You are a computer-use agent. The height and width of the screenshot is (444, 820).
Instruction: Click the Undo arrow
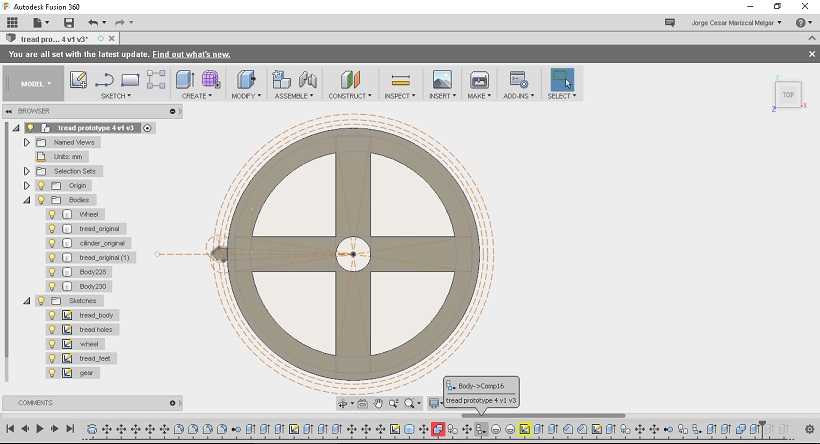pos(93,22)
